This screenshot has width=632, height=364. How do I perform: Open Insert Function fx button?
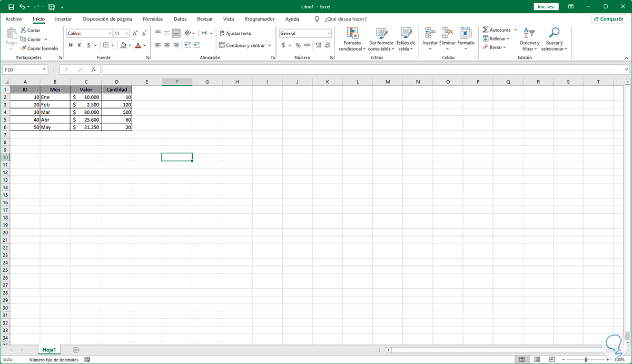[x=93, y=70]
